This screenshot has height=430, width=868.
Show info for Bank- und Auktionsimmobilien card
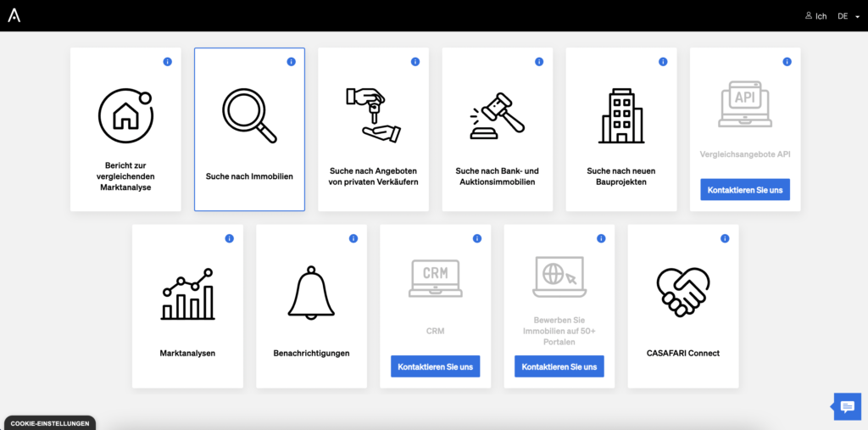[x=539, y=62]
